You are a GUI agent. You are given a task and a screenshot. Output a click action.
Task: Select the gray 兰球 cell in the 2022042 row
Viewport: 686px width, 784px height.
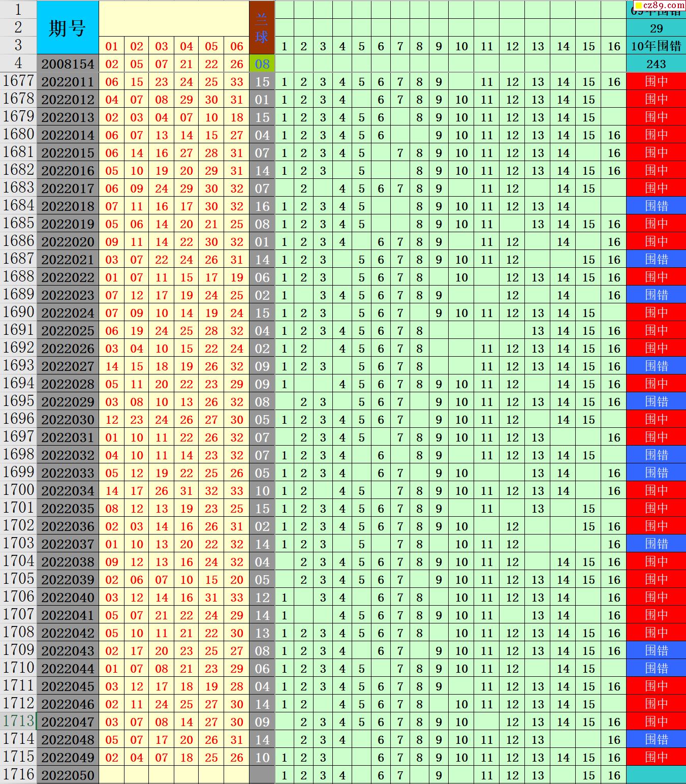tap(262, 633)
